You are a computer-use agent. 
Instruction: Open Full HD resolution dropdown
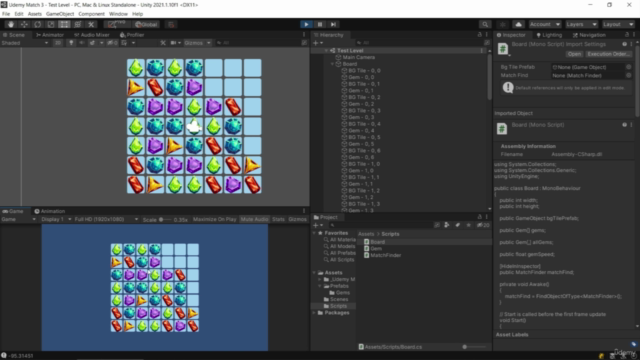pos(106,219)
